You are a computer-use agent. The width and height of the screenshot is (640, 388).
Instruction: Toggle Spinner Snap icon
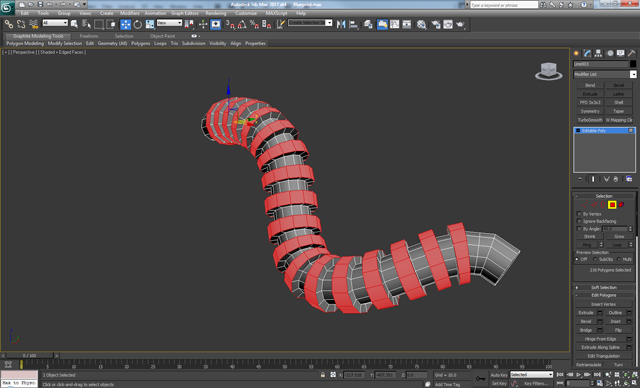(x=267, y=24)
